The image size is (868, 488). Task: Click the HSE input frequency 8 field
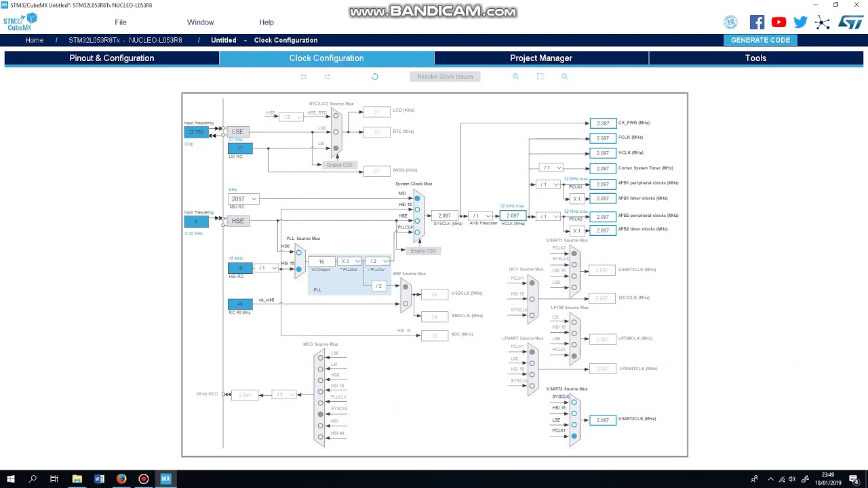197,222
